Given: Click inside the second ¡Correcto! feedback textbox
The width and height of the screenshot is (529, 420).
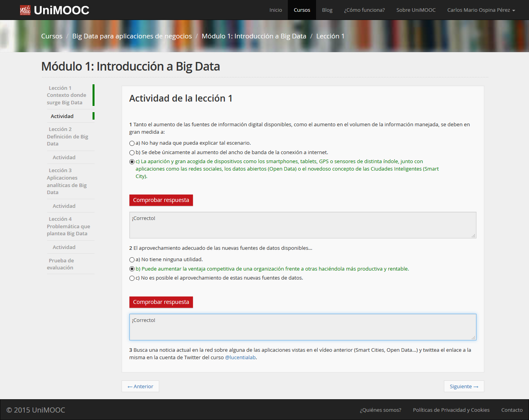Looking at the screenshot, I should (302, 327).
